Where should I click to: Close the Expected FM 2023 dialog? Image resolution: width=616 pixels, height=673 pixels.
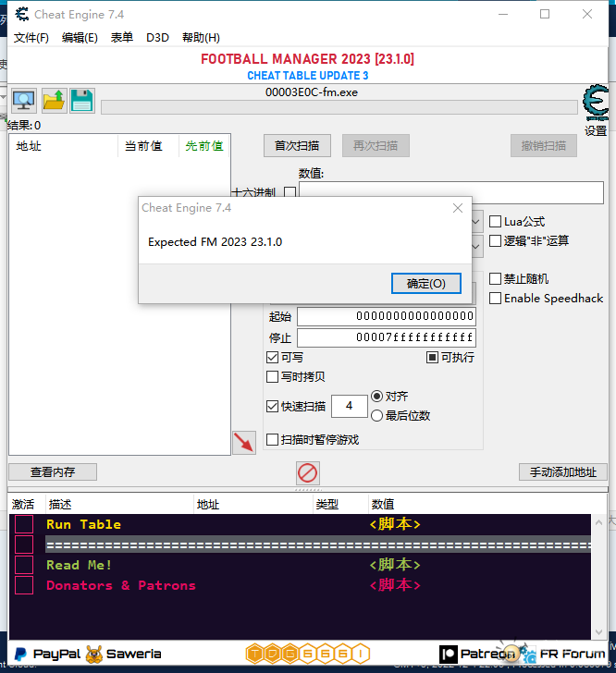(x=458, y=208)
